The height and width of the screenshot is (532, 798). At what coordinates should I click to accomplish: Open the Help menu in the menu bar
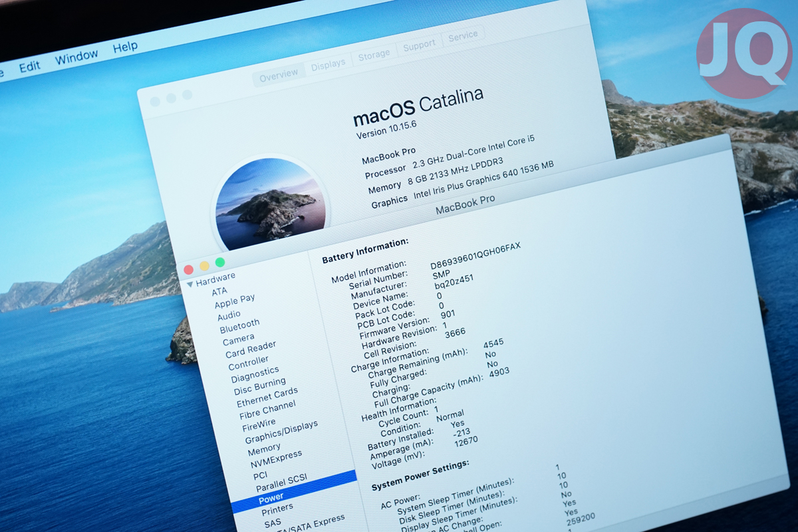[x=125, y=47]
